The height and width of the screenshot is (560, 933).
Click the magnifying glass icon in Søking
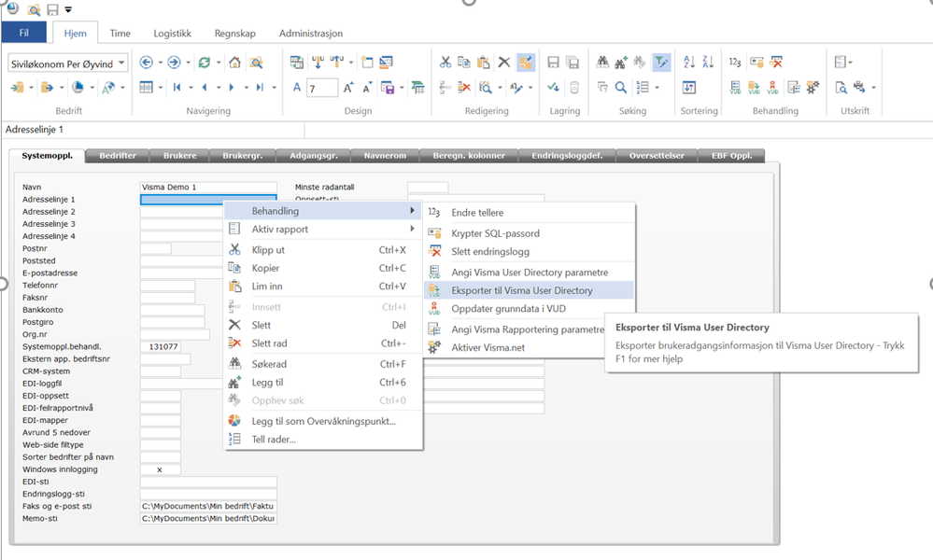621,88
